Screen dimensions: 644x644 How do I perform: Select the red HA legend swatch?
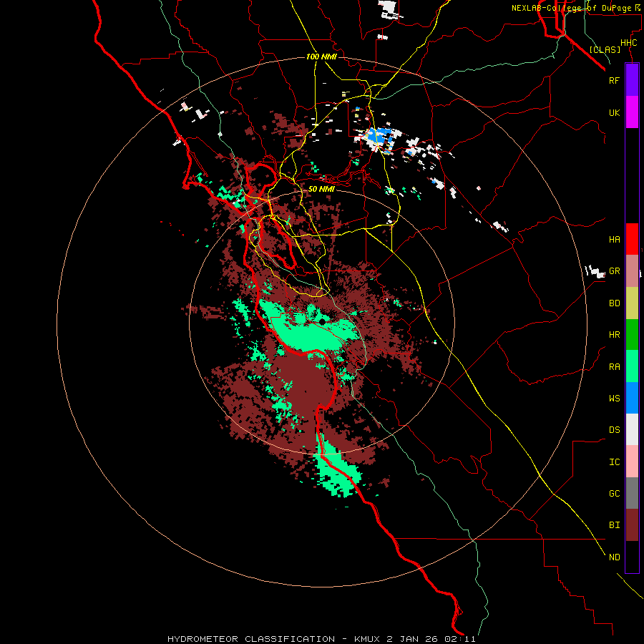click(x=632, y=239)
